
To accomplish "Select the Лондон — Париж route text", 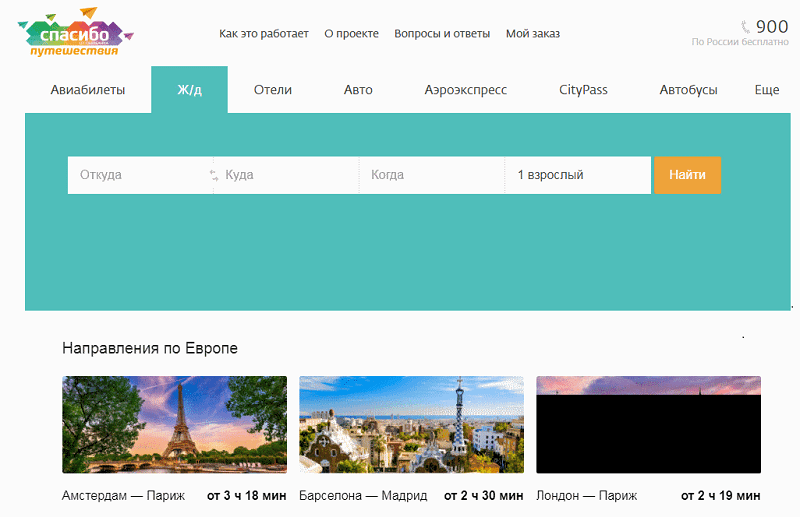I will (x=587, y=496).
